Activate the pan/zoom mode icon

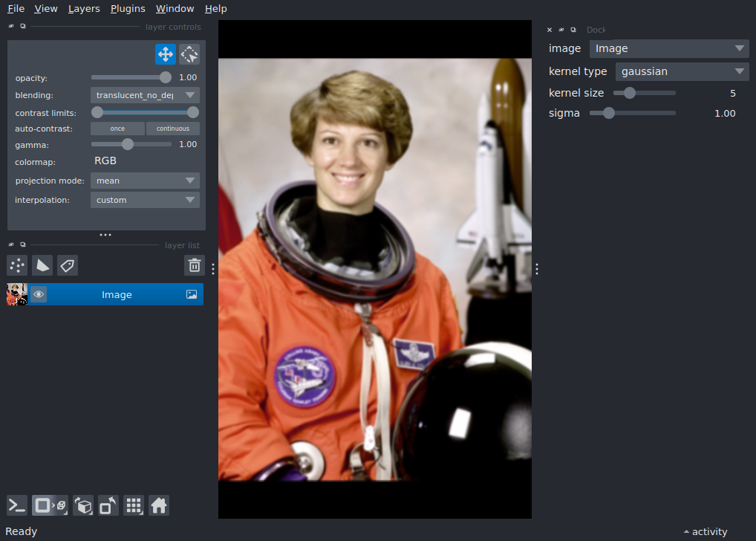click(165, 54)
